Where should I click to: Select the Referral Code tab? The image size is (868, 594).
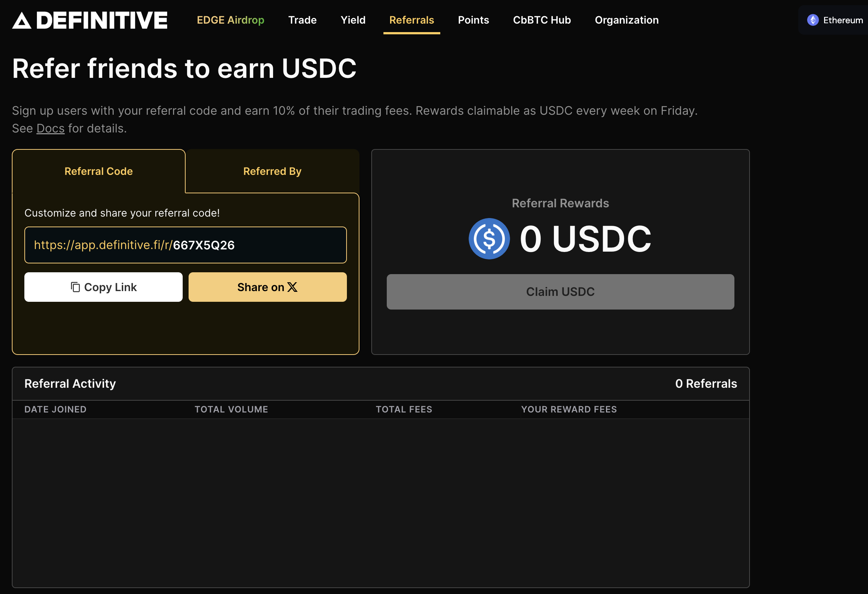point(99,171)
